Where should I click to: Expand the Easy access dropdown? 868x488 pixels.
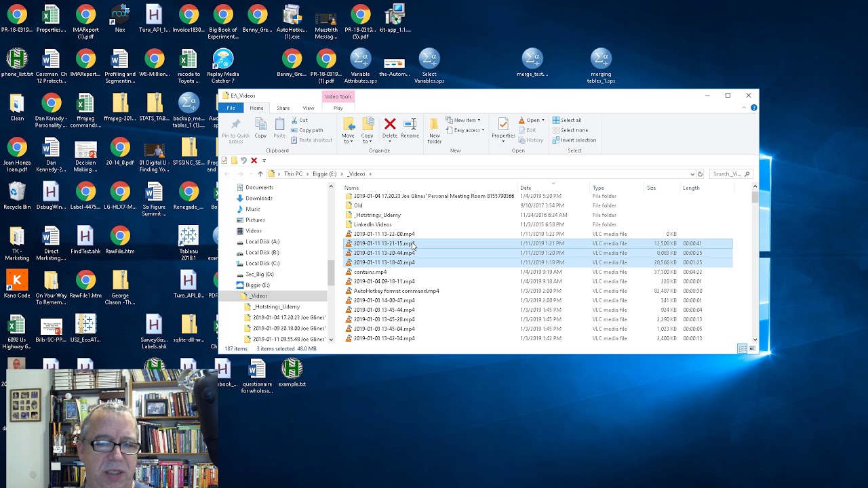[465, 130]
